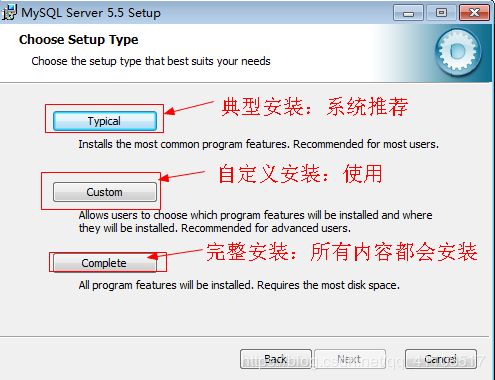Select the Custom setup type button

105,192
